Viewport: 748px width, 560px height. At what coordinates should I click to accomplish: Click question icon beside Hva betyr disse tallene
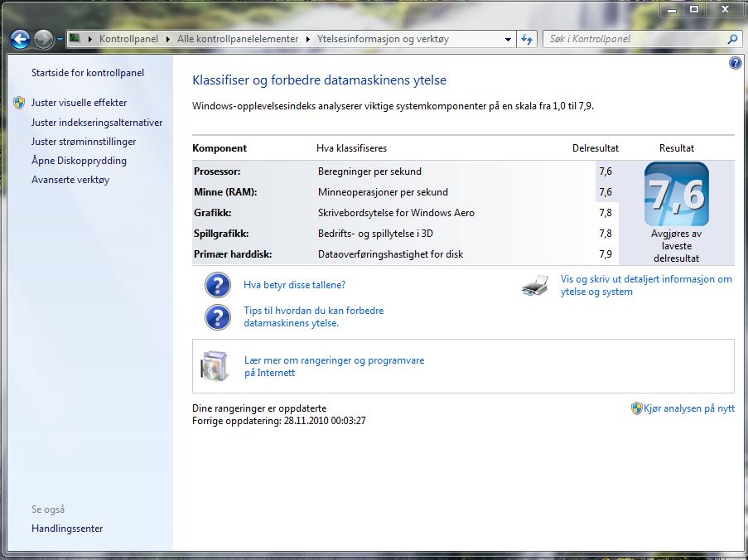218,285
